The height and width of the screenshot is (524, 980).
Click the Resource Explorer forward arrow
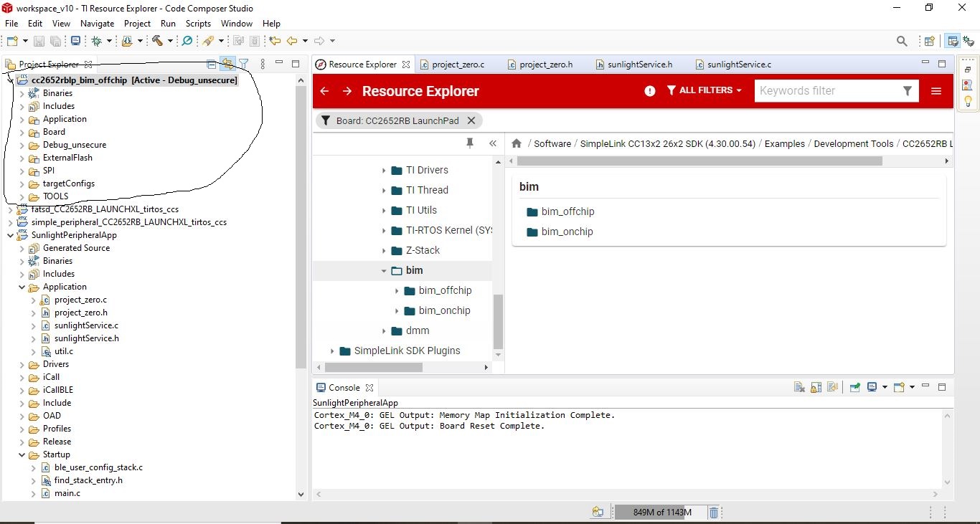pos(347,91)
